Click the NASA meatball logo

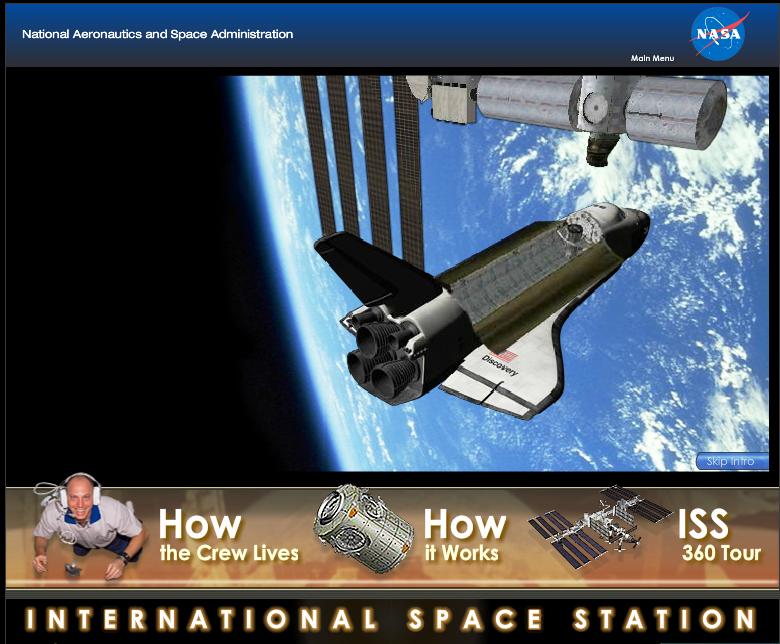tap(718, 34)
